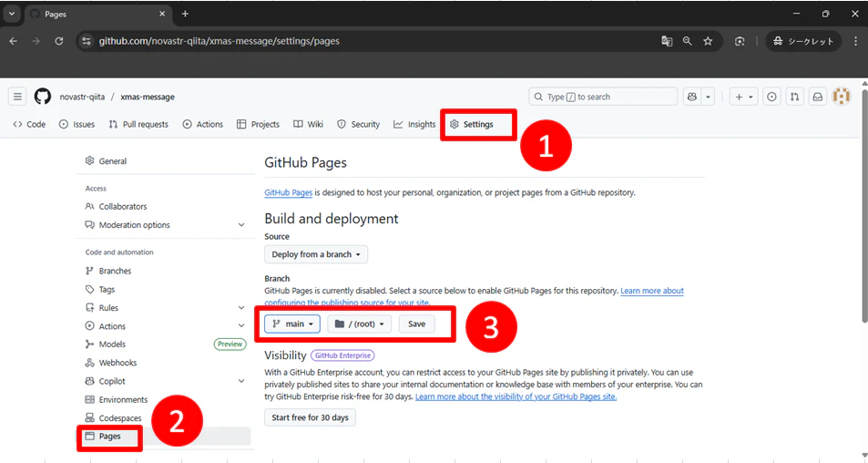This screenshot has height=463, width=868.
Task: Open link about visibility of Pages site
Action: pyautogui.click(x=516, y=396)
